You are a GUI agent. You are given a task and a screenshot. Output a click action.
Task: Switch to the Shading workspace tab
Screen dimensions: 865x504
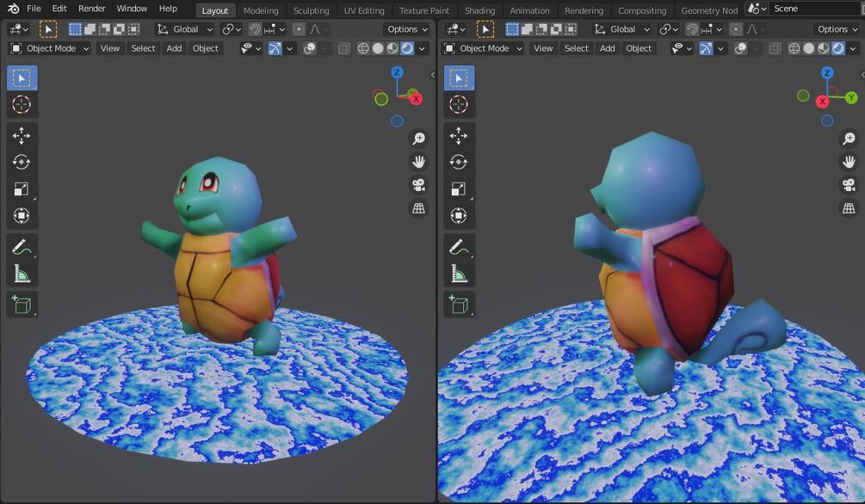coord(479,10)
